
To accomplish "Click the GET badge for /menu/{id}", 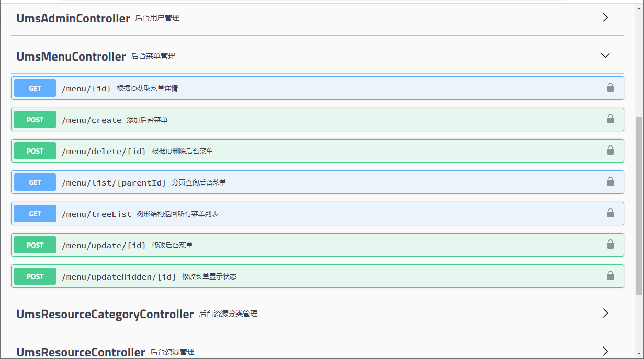I will [35, 88].
